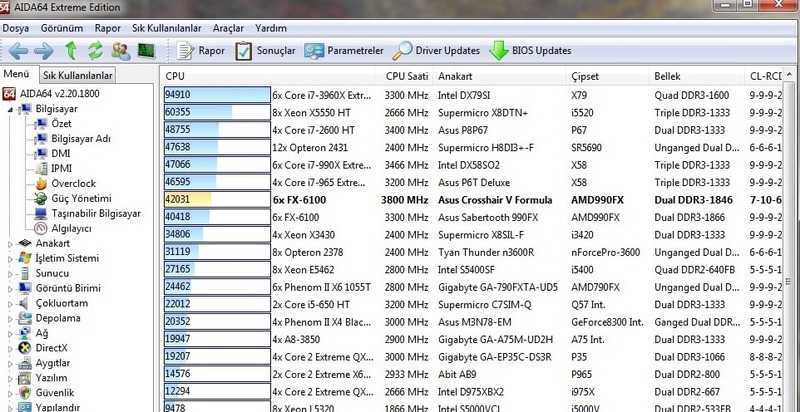Click the 12x Opteron 2431 row

[x=472, y=147]
